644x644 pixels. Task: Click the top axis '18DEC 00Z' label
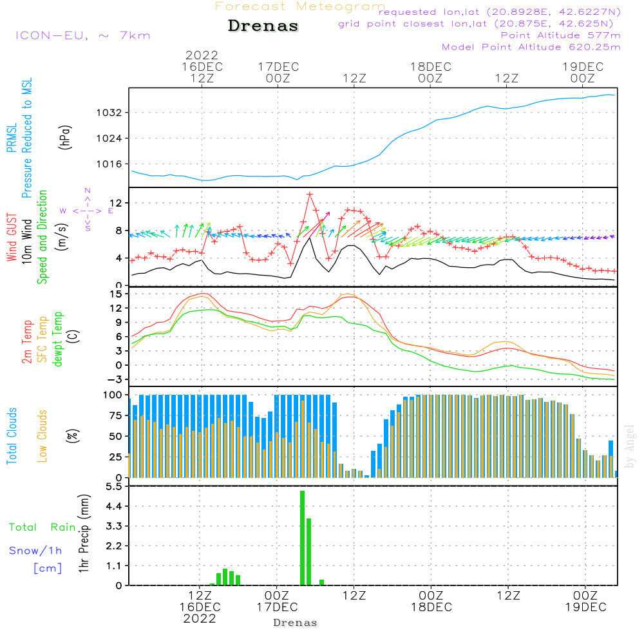coord(430,72)
